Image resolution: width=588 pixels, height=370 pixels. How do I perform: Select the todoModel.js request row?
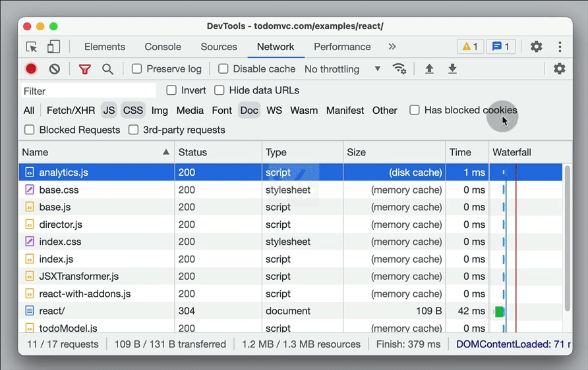(291, 327)
